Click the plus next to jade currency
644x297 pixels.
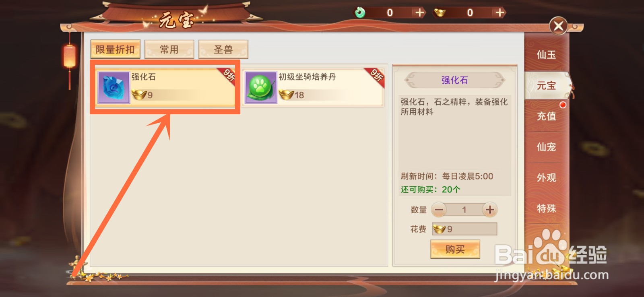click(420, 12)
